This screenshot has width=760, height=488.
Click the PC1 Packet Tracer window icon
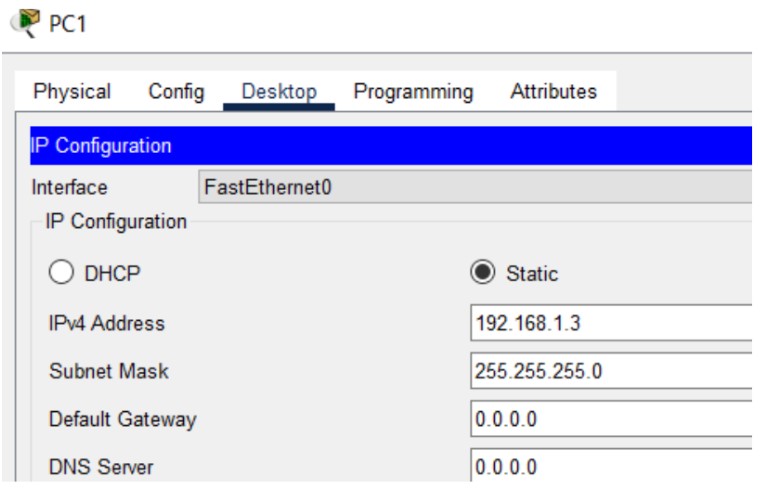click(x=25, y=23)
